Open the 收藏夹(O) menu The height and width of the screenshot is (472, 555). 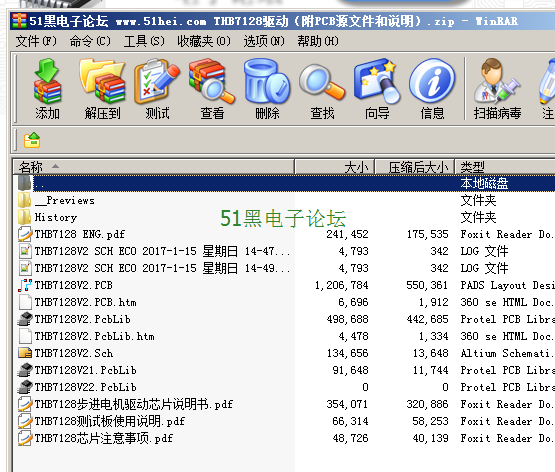coord(204,41)
